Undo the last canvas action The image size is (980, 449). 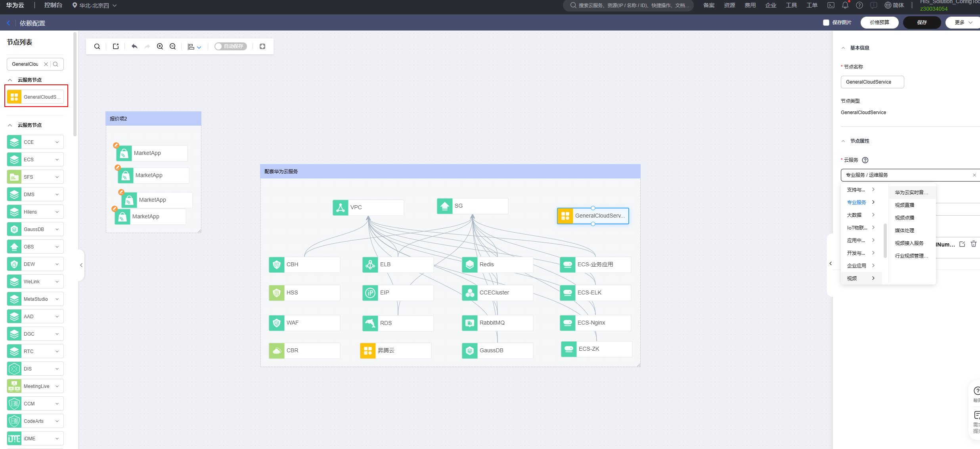(x=134, y=46)
